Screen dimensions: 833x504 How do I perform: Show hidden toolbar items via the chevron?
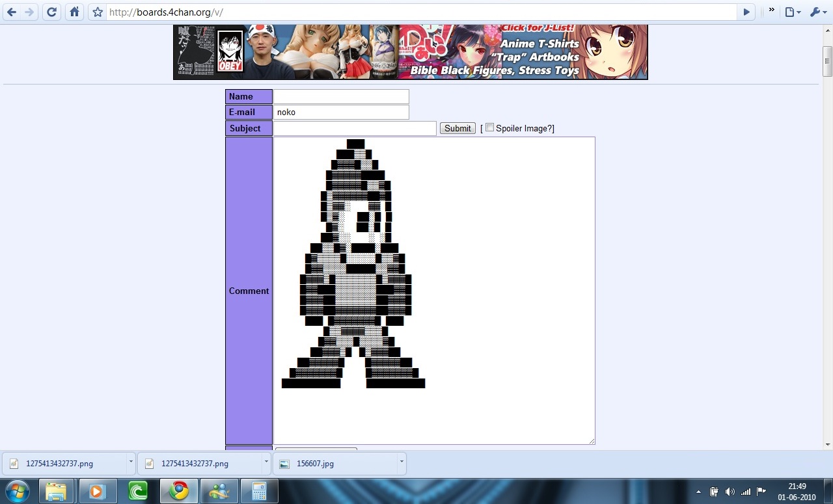tap(772, 10)
